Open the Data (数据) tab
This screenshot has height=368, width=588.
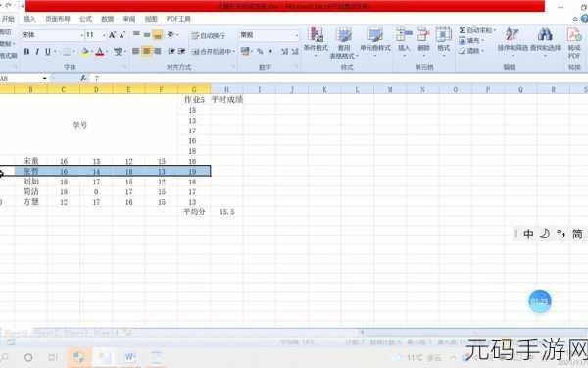pyautogui.click(x=107, y=19)
